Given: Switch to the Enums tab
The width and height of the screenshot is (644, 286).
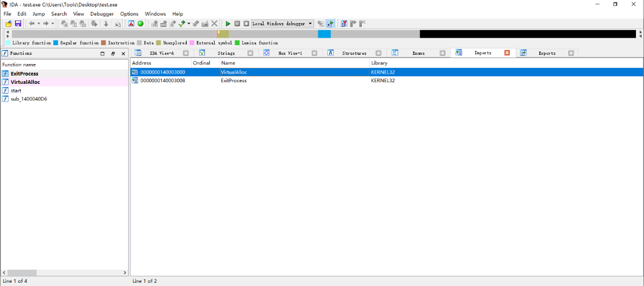Looking at the screenshot, I should click(419, 53).
